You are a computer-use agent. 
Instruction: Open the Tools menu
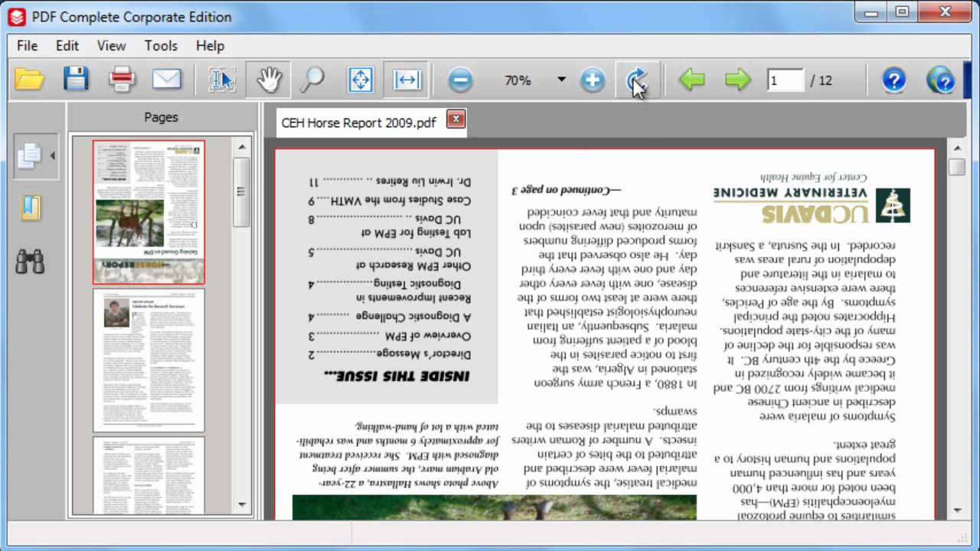coord(161,46)
